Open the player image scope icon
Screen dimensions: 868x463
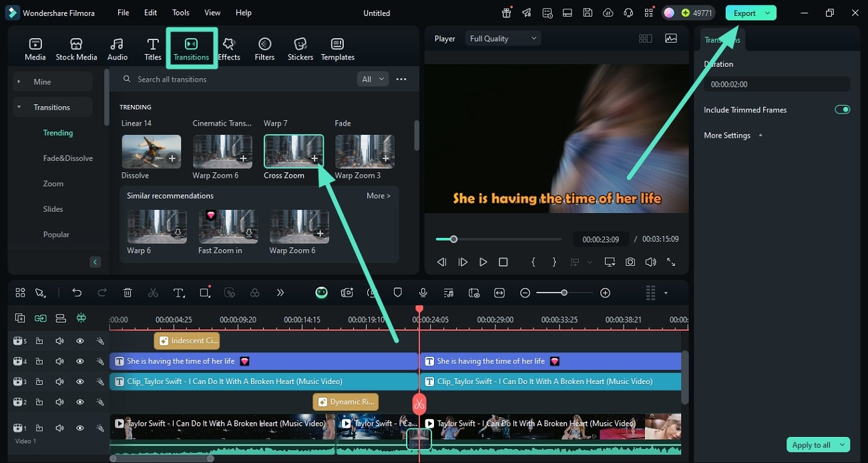(x=671, y=39)
